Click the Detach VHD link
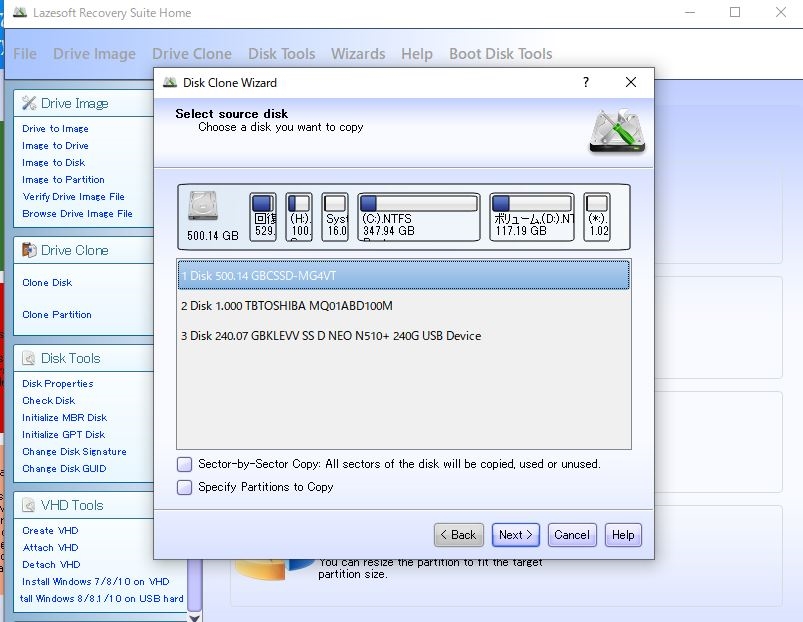803x622 pixels. (51, 564)
